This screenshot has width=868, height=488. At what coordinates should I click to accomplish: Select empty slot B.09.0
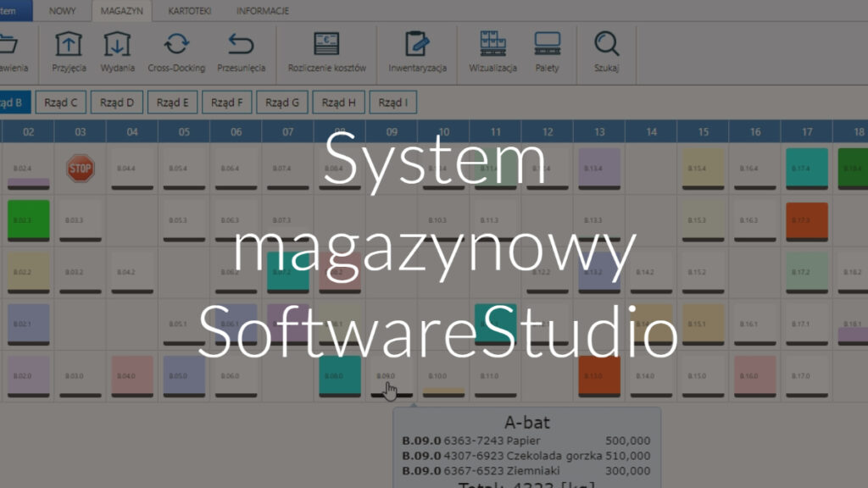tap(392, 375)
